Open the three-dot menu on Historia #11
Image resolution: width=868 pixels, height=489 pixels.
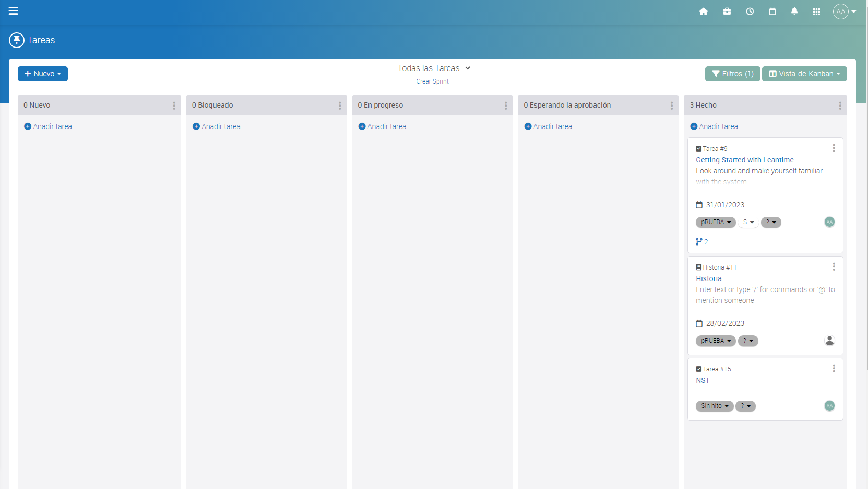coord(834,266)
